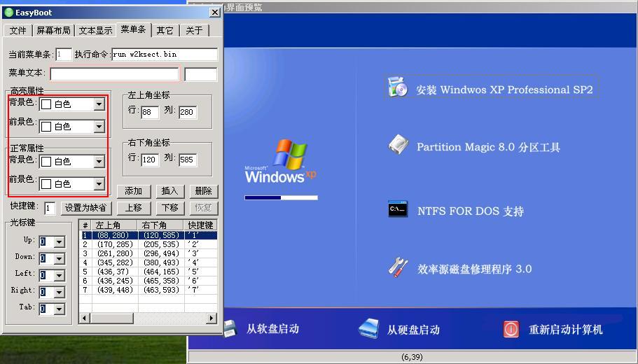Select the 菜单条 tab
638x364 pixels.
pos(134,29)
